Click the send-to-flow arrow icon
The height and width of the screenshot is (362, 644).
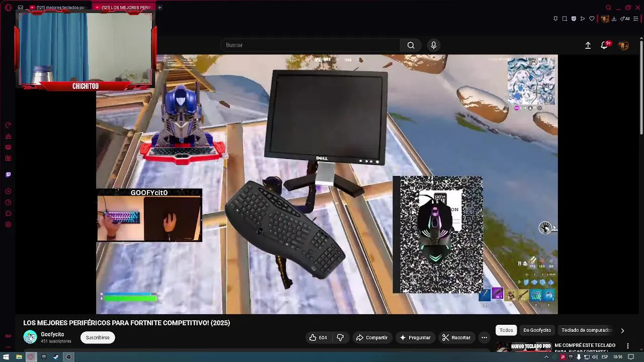tap(583, 19)
